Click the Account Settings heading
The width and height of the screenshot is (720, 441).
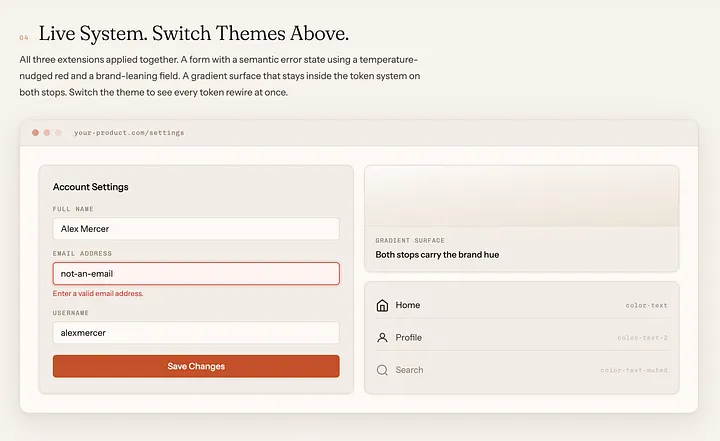(90, 187)
